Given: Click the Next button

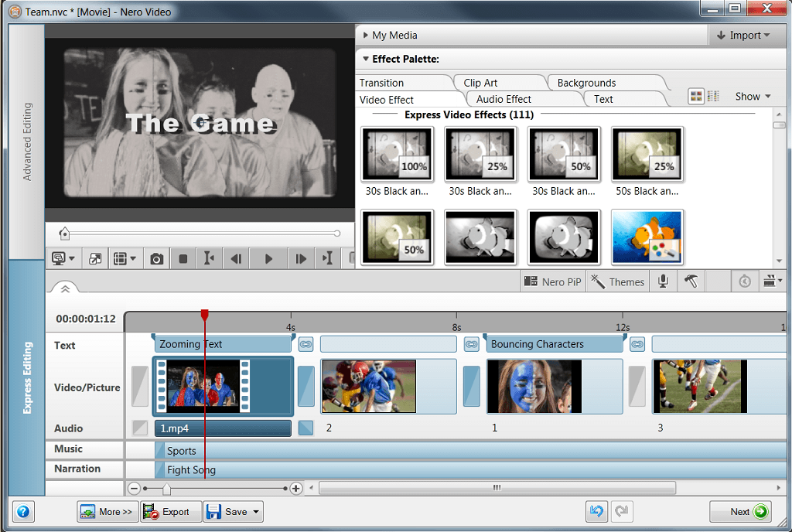Looking at the screenshot, I should (740, 511).
